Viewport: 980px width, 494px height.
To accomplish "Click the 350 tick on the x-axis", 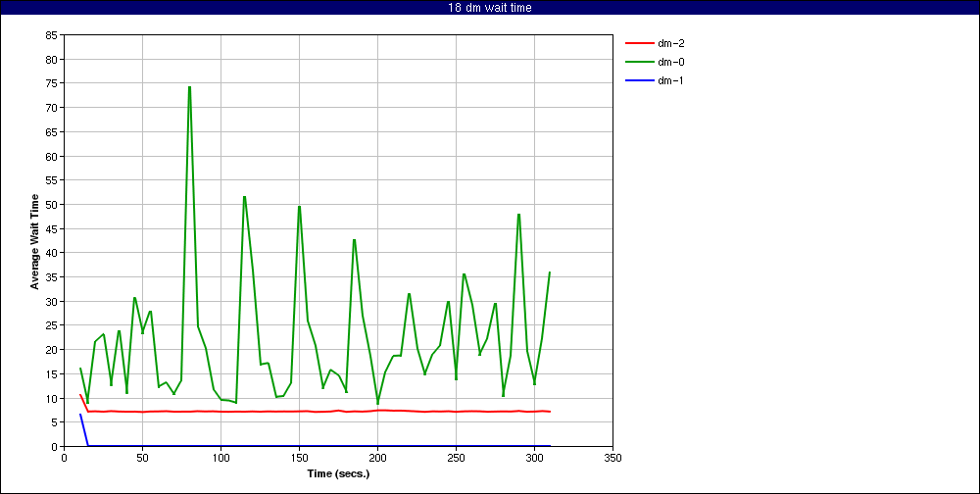I will click(x=612, y=457).
